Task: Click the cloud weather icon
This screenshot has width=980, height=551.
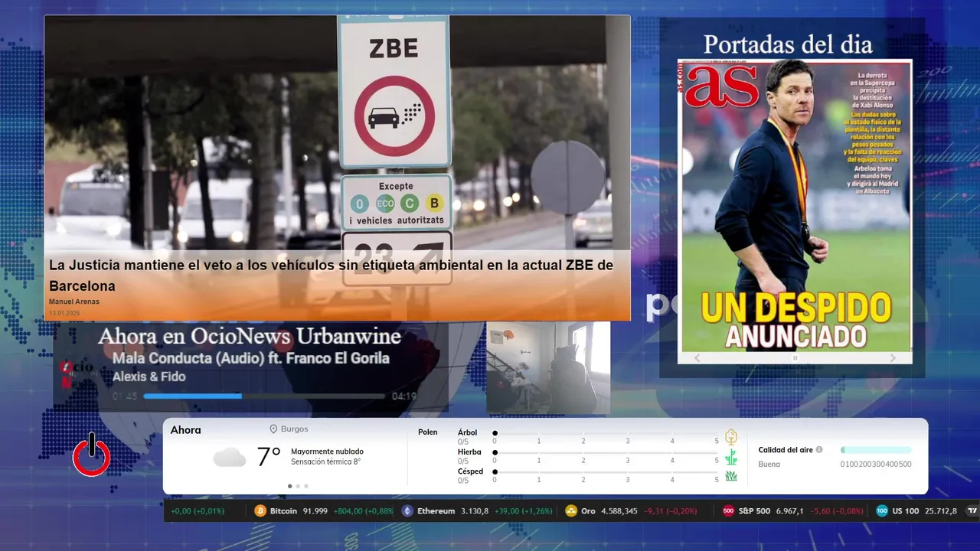Action: pyautogui.click(x=230, y=458)
